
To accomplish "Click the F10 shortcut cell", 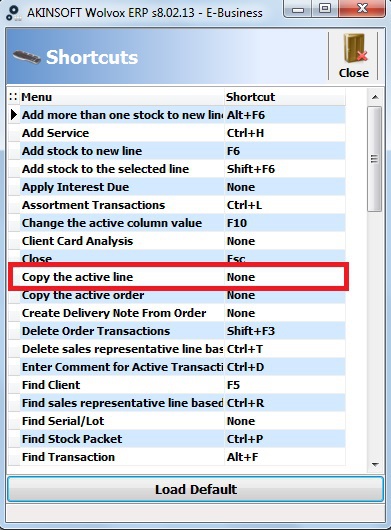I will [285, 223].
